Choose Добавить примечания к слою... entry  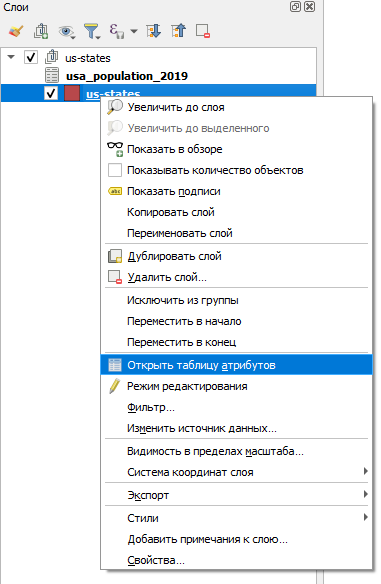click(x=236, y=539)
